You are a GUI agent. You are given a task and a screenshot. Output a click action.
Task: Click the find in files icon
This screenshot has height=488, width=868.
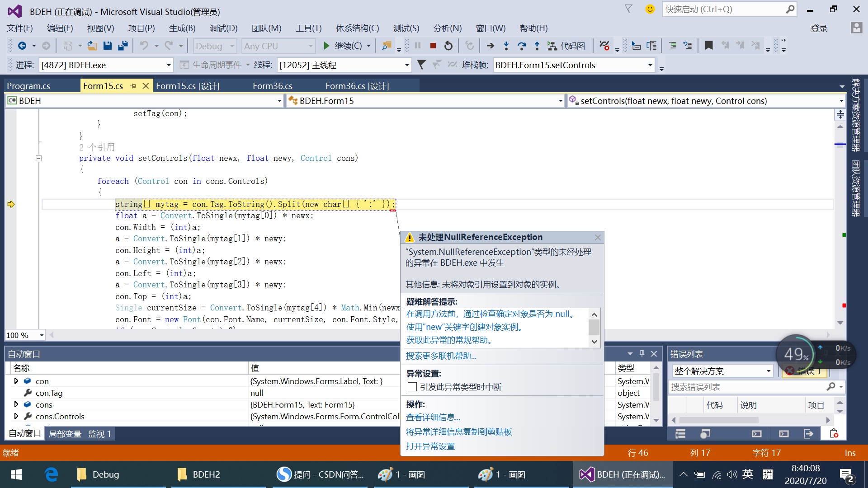point(387,46)
